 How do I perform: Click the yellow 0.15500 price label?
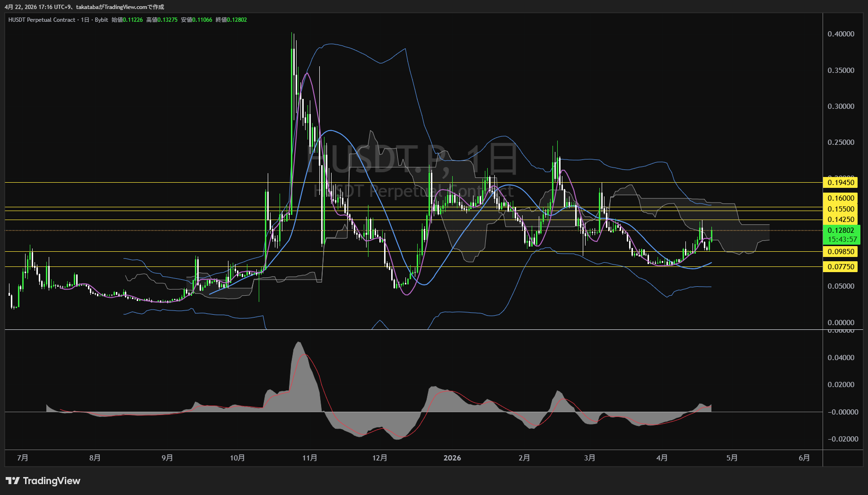841,209
